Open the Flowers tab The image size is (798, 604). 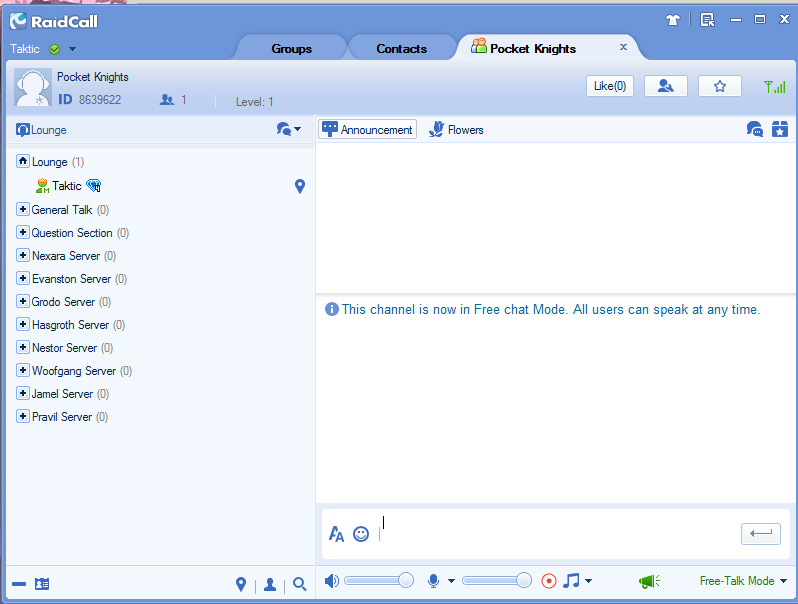(456, 129)
